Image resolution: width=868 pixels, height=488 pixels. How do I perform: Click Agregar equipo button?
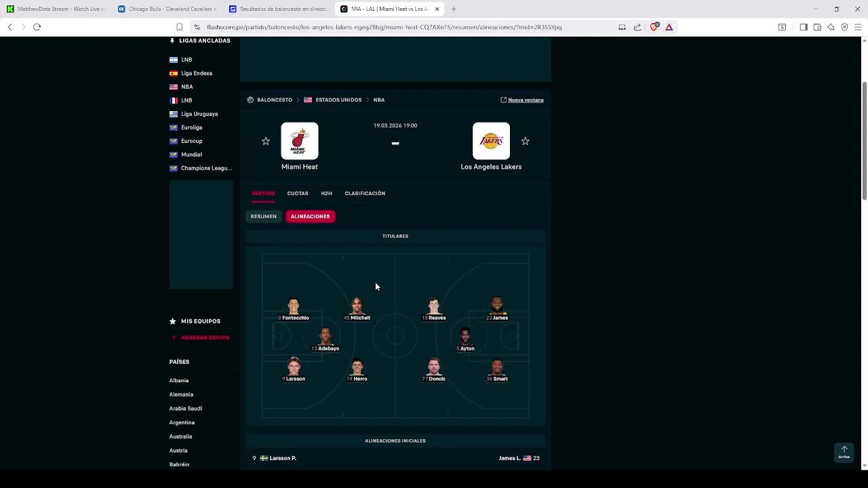click(200, 338)
